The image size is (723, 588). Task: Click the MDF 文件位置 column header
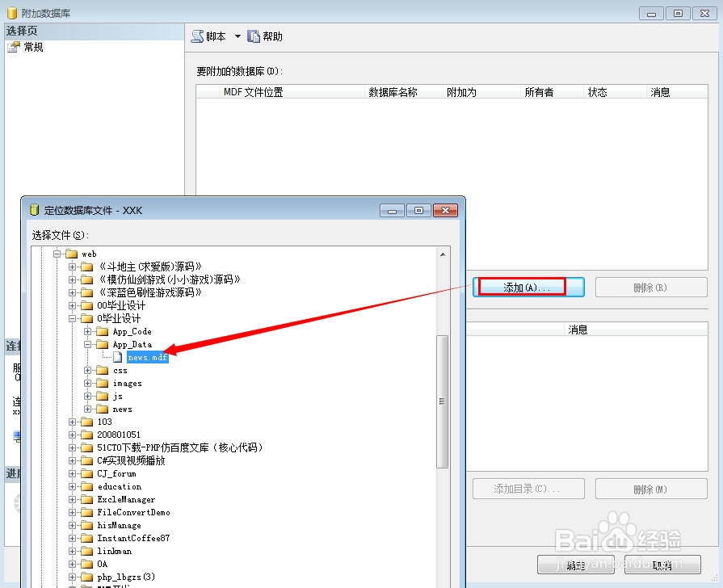coord(292,92)
